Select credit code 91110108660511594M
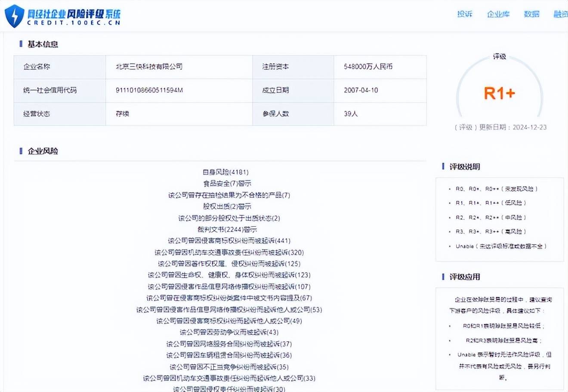This screenshot has width=568, height=392. click(149, 90)
